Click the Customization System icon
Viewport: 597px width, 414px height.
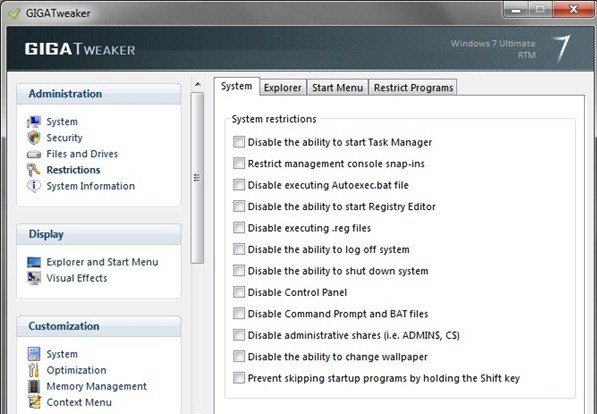pyautogui.click(x=34, y=354)
